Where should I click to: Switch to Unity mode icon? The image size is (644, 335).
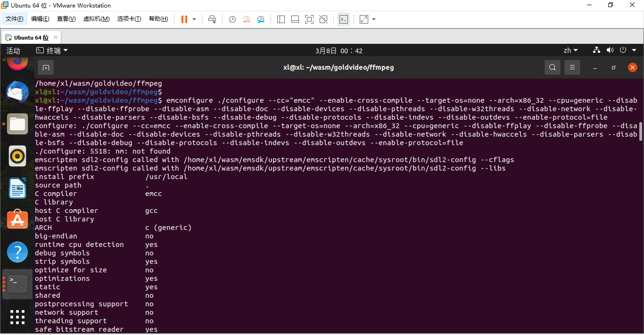[323, 19]
